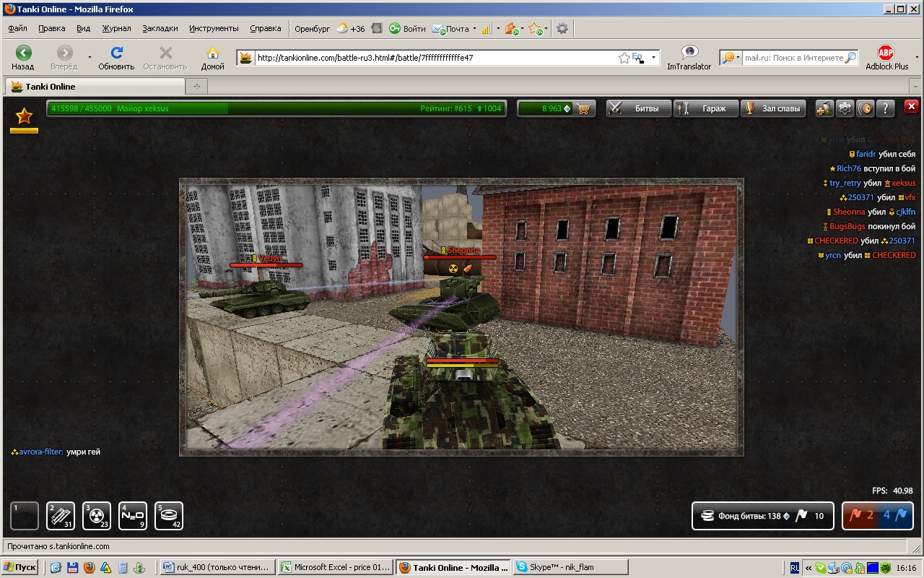Activate supply slot 1 repair kit
Viewport: 924px width, 578px height.
click(x=25, y=516)
